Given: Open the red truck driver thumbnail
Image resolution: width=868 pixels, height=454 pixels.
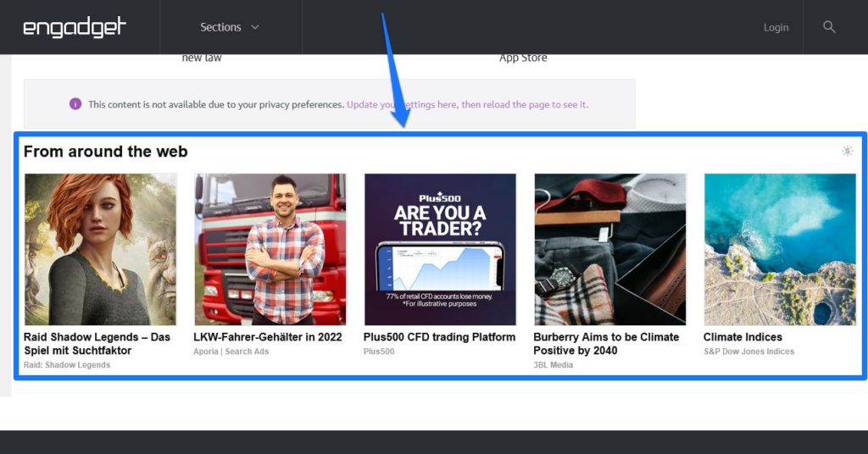Looking at the screenshot, I should pyautogui.click(x=270, y=249).
